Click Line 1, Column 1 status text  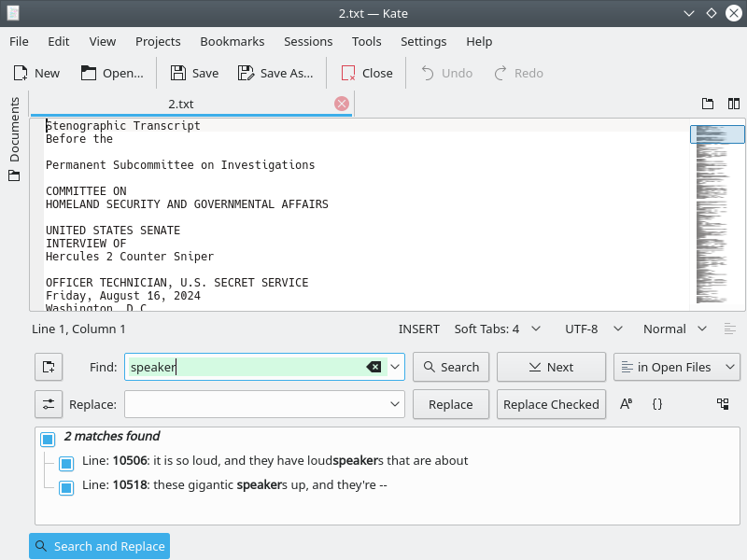78,329
